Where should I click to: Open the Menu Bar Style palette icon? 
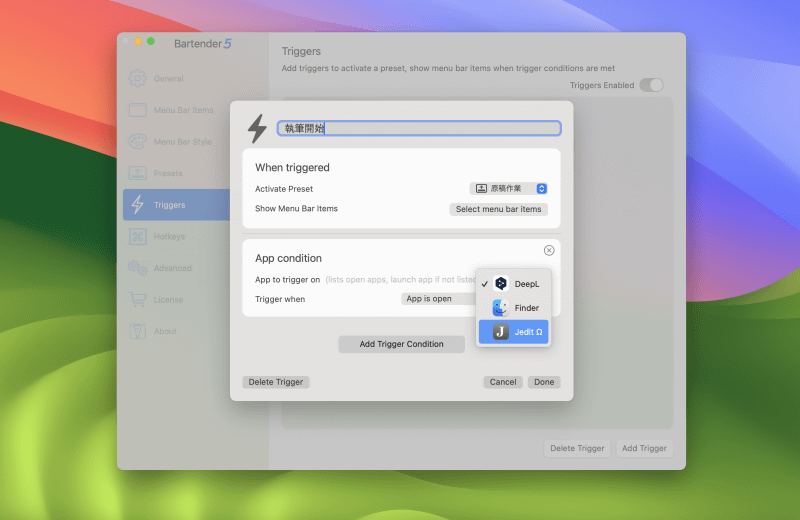(138, 141)
